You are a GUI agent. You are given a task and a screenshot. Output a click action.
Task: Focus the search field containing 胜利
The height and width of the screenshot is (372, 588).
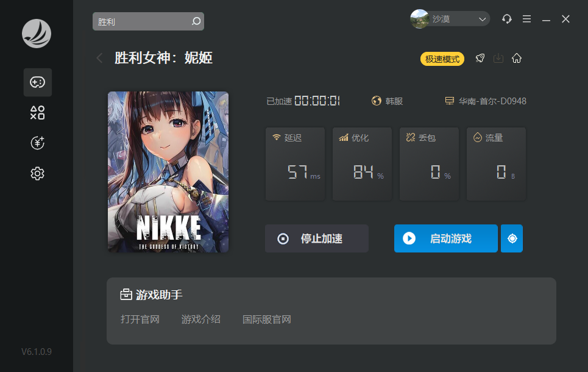148,21
